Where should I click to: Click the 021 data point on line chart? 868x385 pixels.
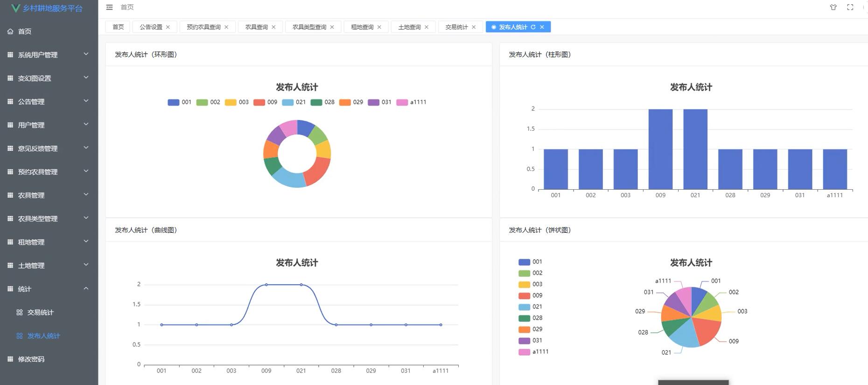pos(301,285)
